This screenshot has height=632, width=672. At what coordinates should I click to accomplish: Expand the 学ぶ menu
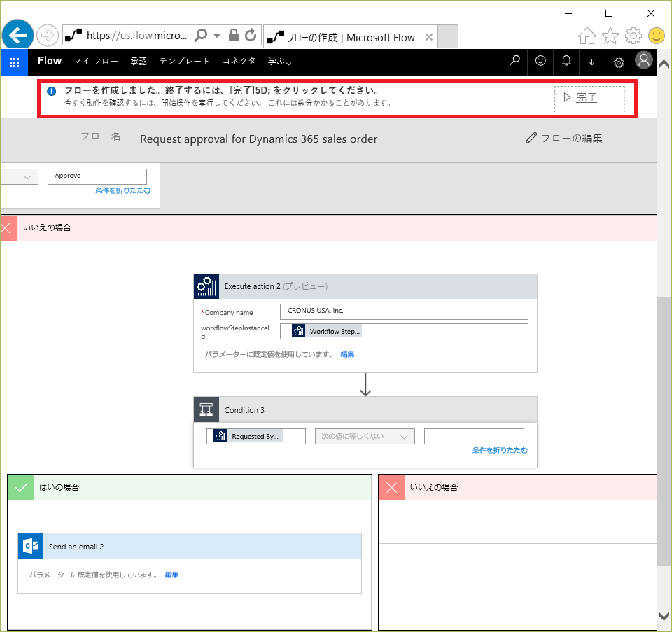(279, 62)
